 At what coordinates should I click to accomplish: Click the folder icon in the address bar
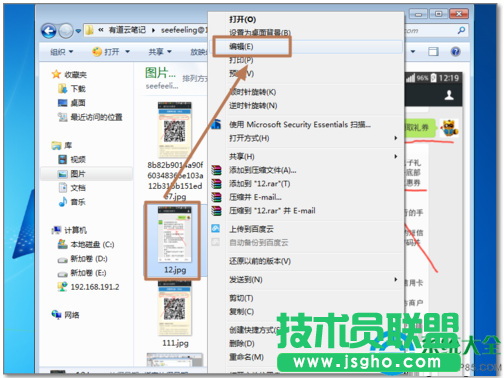(89, 30)
